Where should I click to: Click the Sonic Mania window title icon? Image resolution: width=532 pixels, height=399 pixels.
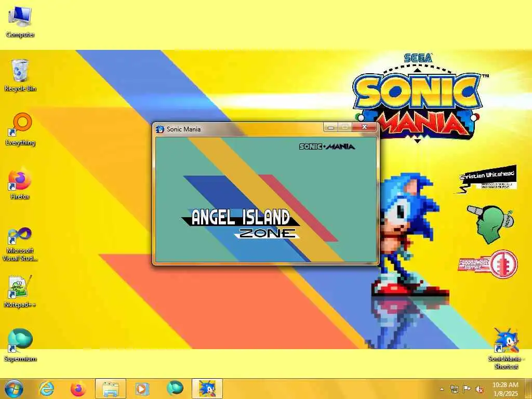click(x=160, y=129)
